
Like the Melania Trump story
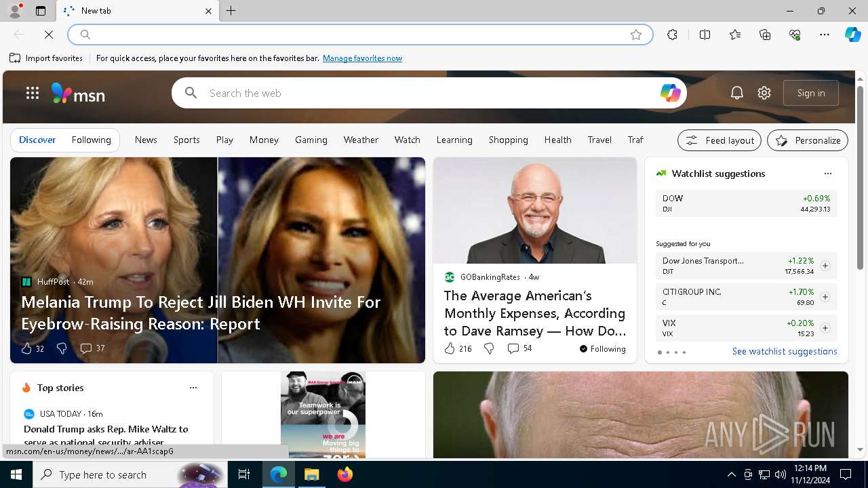coord(26,348)
